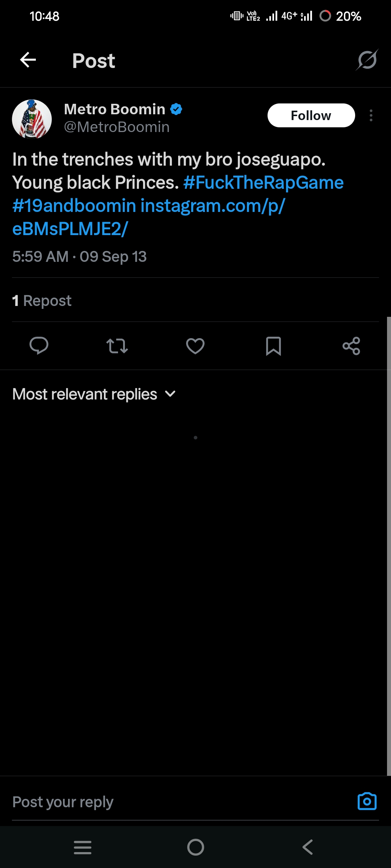Attach photo using the camera icon
Viewport: 391px width, 868px height.
coord(367,801)
